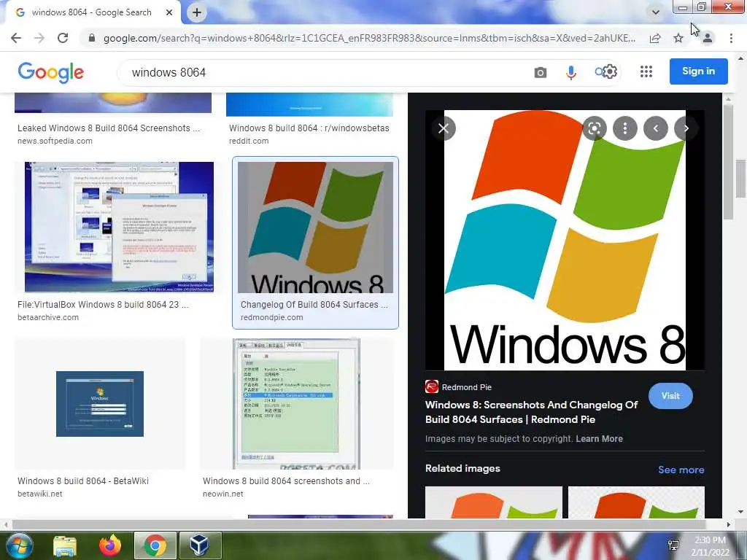
Task: Search inside image with Lens icon
Action: (594, 128)
